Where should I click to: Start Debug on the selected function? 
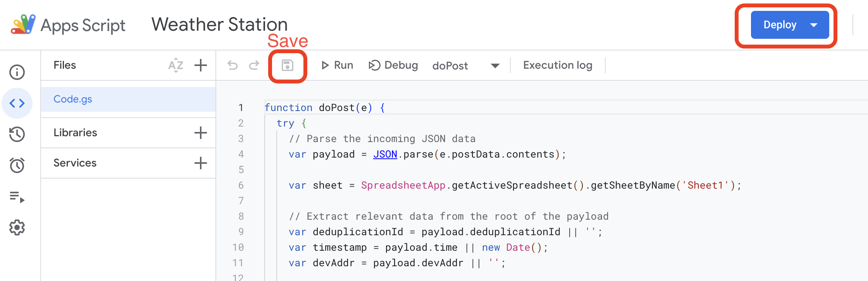click(x=393, y=65)
